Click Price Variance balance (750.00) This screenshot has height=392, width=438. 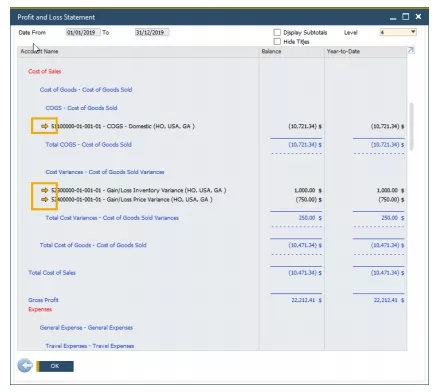pyautogui.click(x=308, y=200)
